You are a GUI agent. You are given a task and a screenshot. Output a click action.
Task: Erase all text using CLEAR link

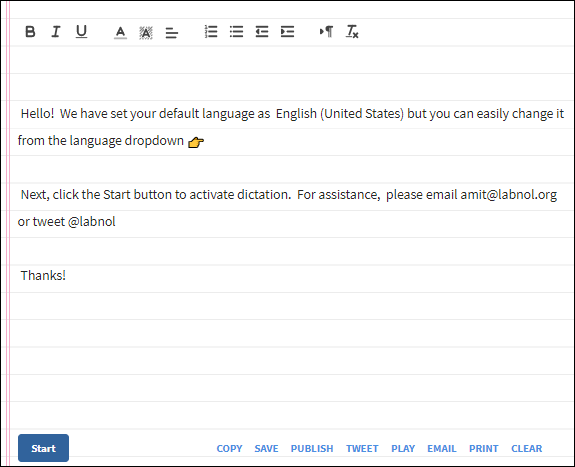point(527,449)
